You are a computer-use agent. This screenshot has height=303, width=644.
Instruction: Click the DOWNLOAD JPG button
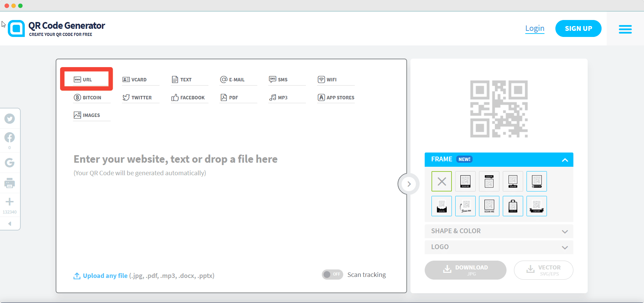click(465, 270)
